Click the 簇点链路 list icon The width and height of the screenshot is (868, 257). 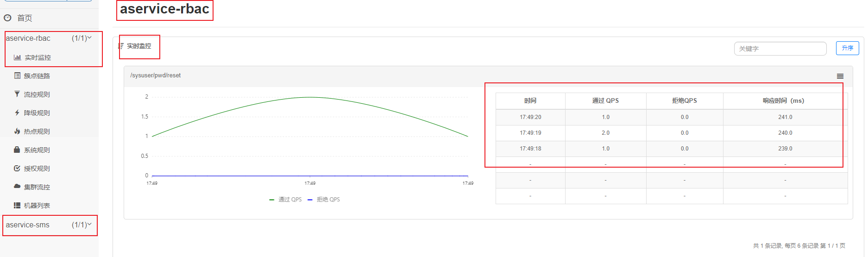point(17,75)
